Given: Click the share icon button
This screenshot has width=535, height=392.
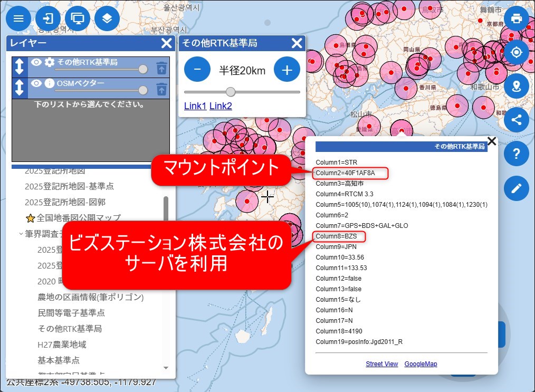Looking at the screenshot, I should 516,120.
